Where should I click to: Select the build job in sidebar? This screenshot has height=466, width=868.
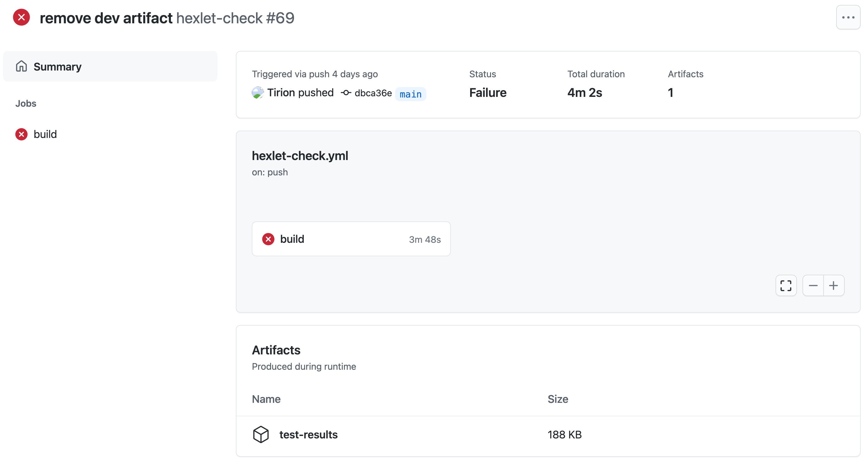(45, 134)
